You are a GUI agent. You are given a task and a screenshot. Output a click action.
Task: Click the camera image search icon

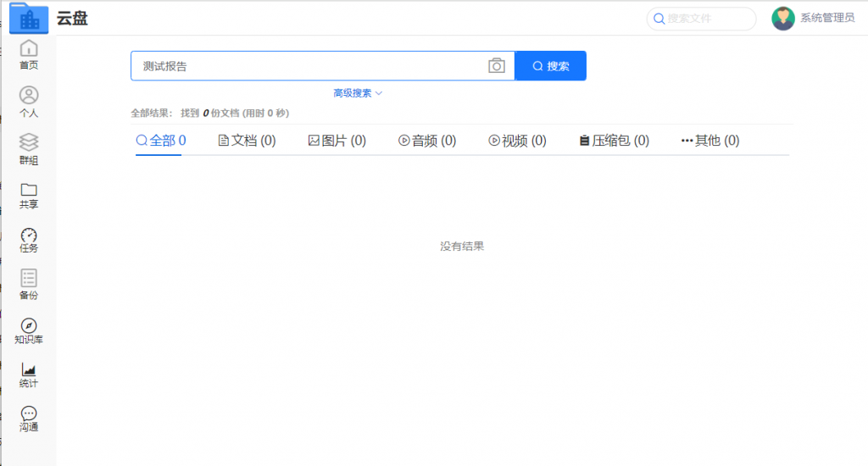pyautogui.click(x=497, y=66)
